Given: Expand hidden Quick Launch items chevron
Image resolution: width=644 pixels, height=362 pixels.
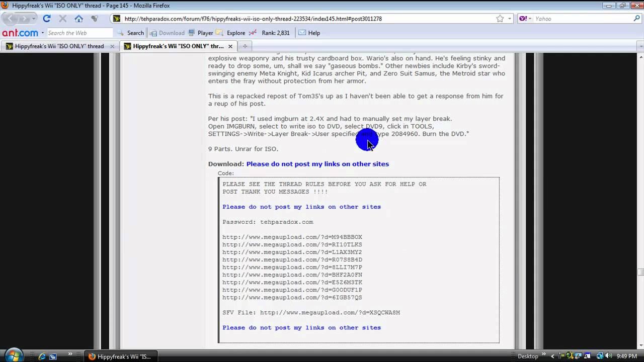Looking at the screenshot, I should [70, 354].
